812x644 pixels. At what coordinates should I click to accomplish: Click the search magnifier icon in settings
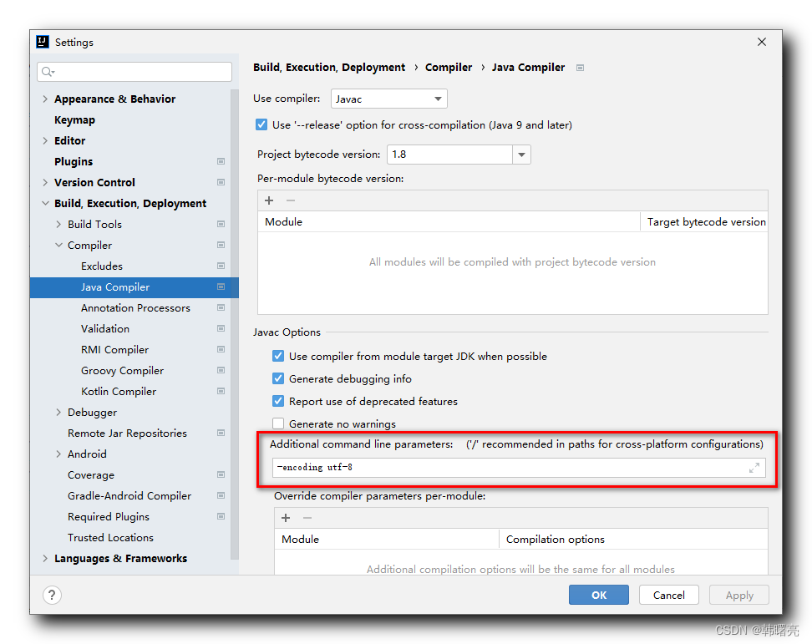[48, 72]
